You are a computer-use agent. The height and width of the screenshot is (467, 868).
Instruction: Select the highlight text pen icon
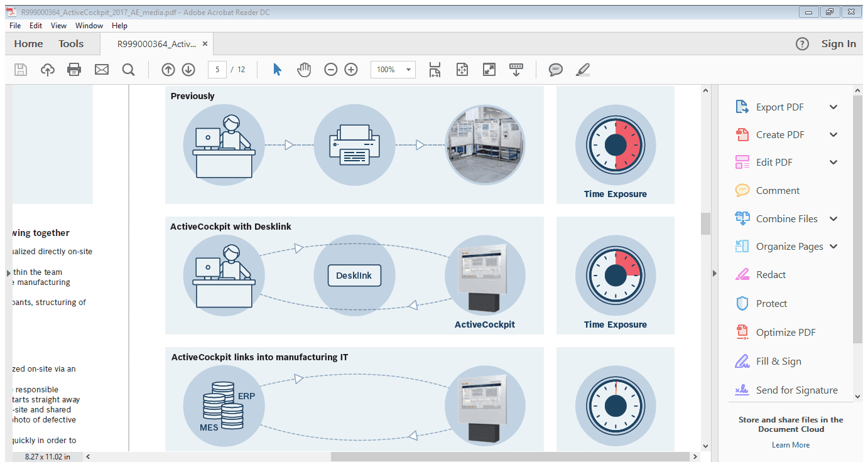point(583,70)
